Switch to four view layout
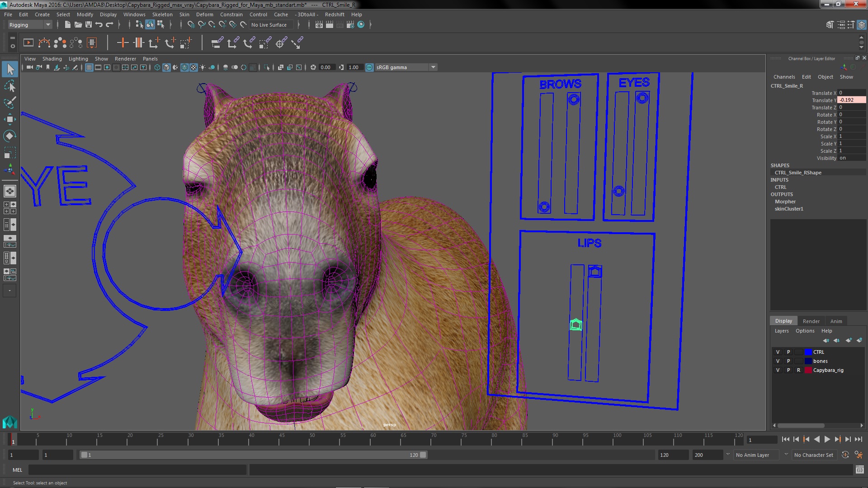The height and width of the screenshot is (488, 868). coord(10,208)
